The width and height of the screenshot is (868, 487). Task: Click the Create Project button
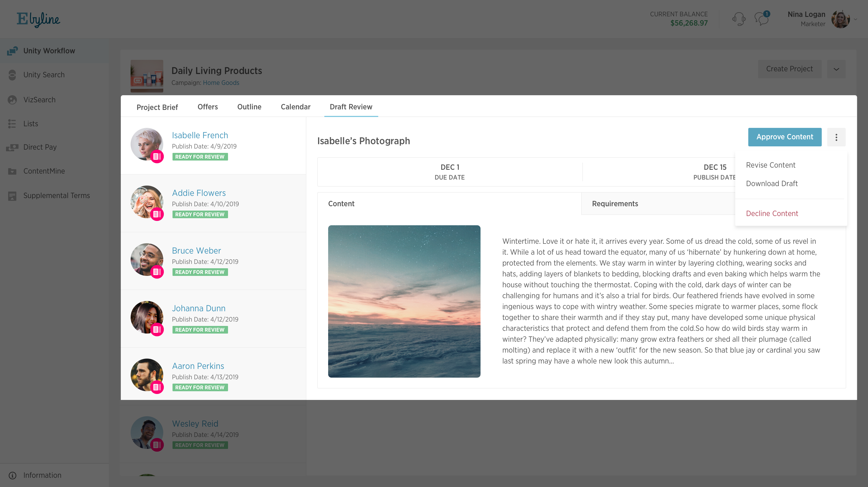click(789, 69)
